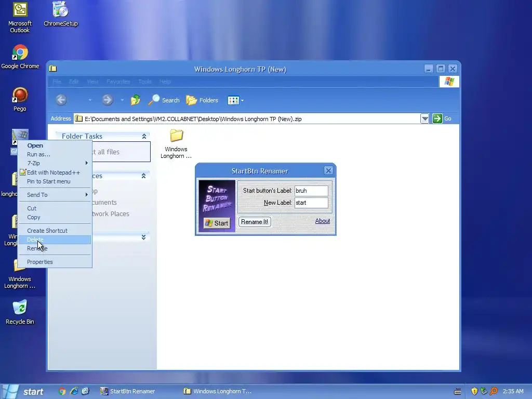Open Back button history dropdown arrow
The height and width of the screenshot is (399, 532).
pos(89,100)
